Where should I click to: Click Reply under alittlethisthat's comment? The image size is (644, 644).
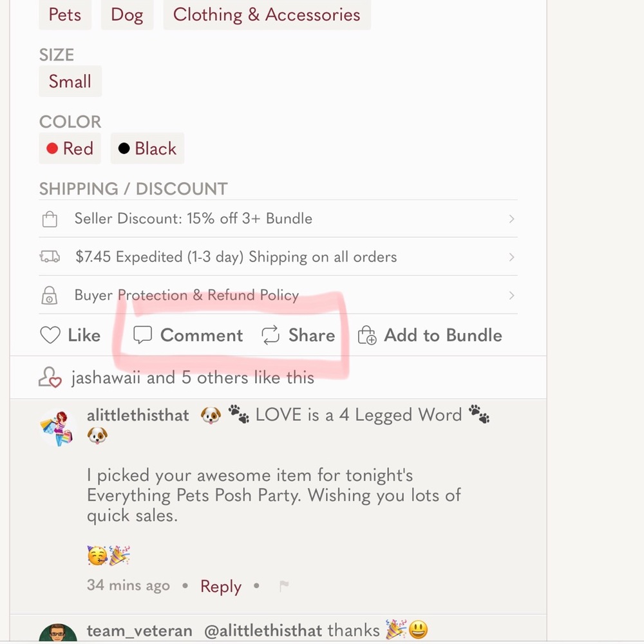(x=220, y=586)
